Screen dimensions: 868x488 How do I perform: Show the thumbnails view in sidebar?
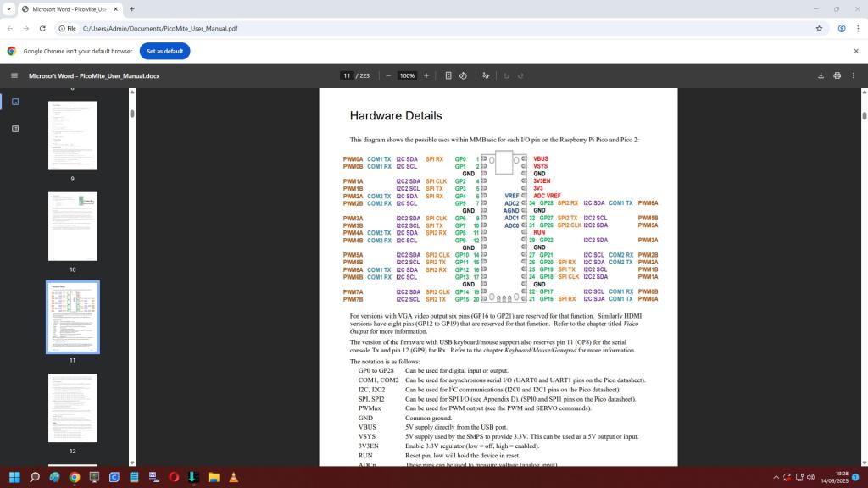click(x=15, y=102)
